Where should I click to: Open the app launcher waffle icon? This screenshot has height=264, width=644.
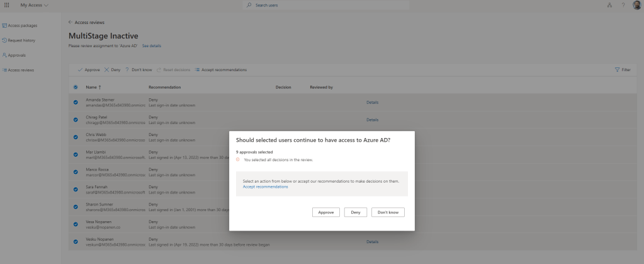coord(7,6)
